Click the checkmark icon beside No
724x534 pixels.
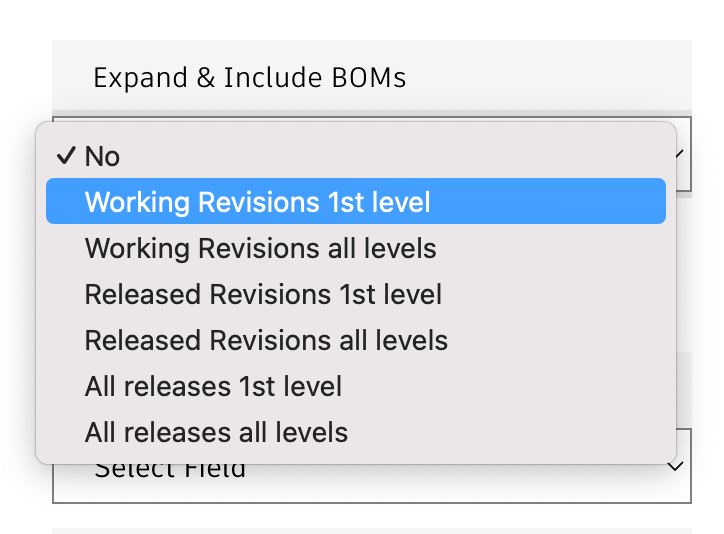click(66, 156)
